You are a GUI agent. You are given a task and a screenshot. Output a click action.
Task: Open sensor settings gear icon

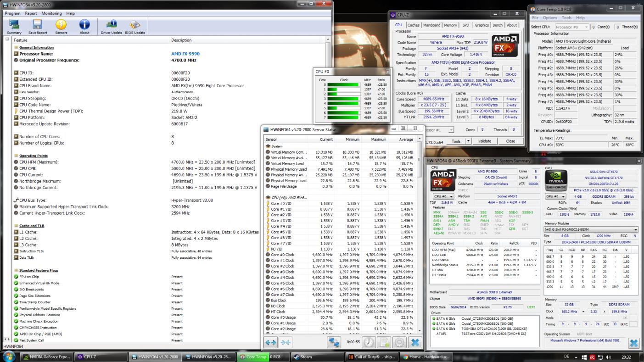pyautogui.click(x=399, y=342)
